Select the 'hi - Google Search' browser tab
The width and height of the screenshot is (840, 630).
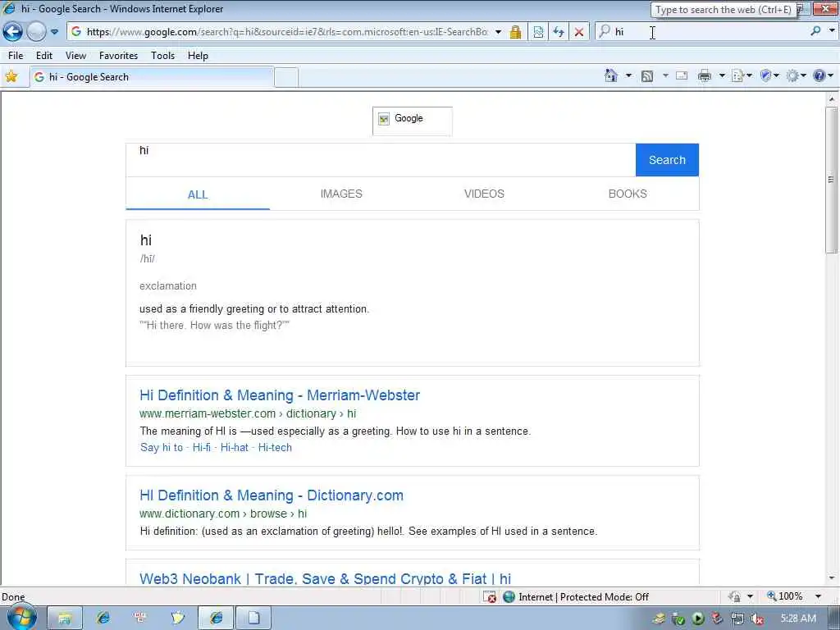pyautogui.click(x=152, y=77)
